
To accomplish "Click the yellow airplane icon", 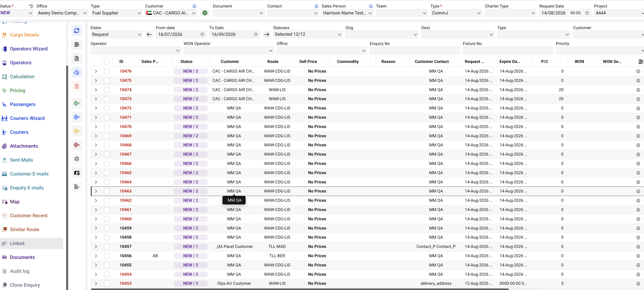I will [77, 131].
